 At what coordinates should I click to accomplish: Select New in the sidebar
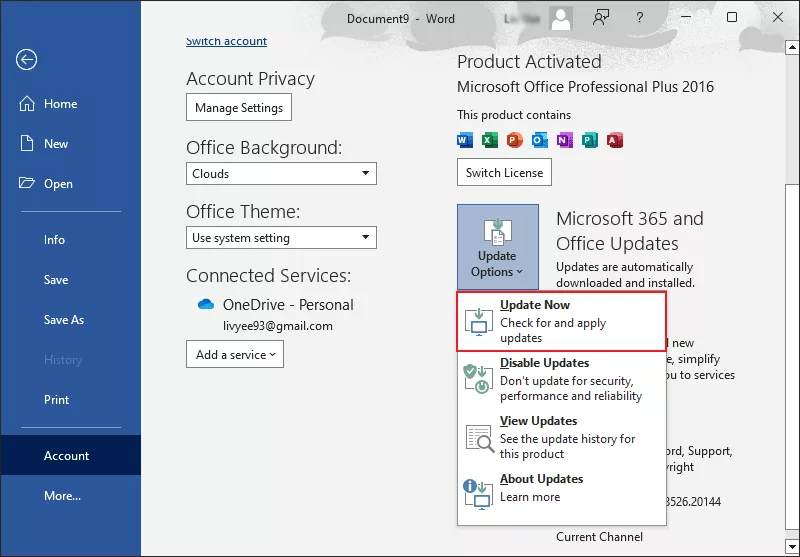click(70, 144)
